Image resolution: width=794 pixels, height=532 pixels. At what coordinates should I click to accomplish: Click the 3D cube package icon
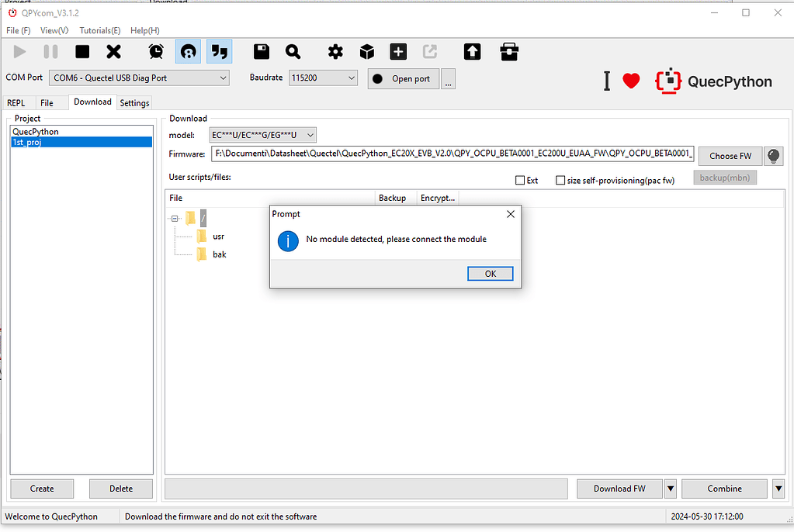(366, 51)
